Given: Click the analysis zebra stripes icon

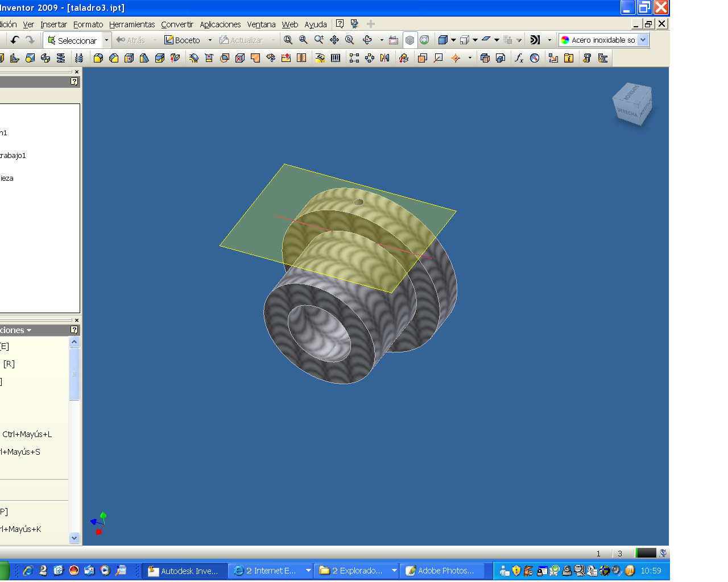Looking at the screenshot, I should (535, 40).
